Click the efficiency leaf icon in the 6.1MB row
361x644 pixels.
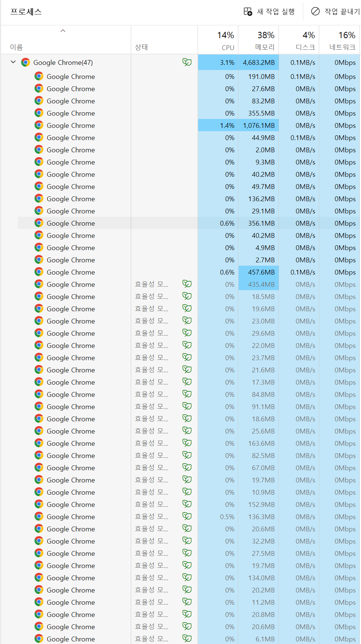pos(187,639)
